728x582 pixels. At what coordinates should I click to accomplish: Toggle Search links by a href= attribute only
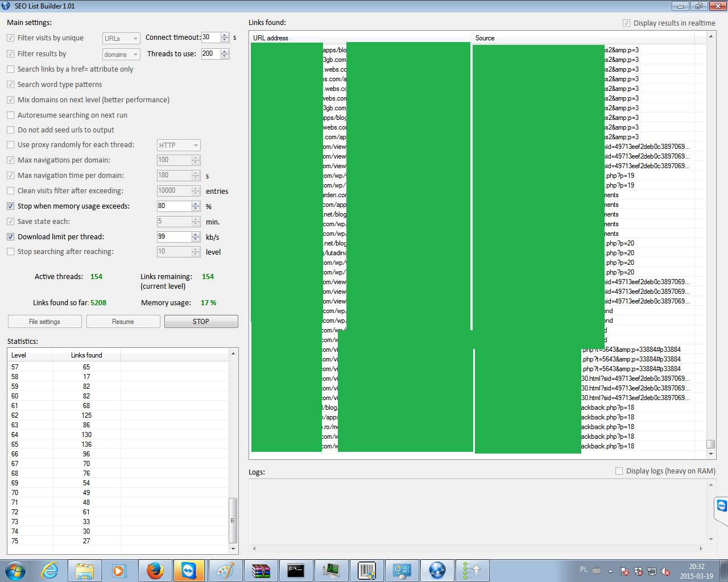pos(11,69)
